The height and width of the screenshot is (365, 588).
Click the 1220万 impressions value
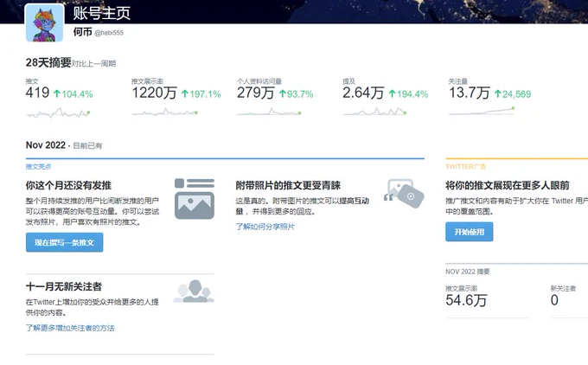(x=154, y=93)
